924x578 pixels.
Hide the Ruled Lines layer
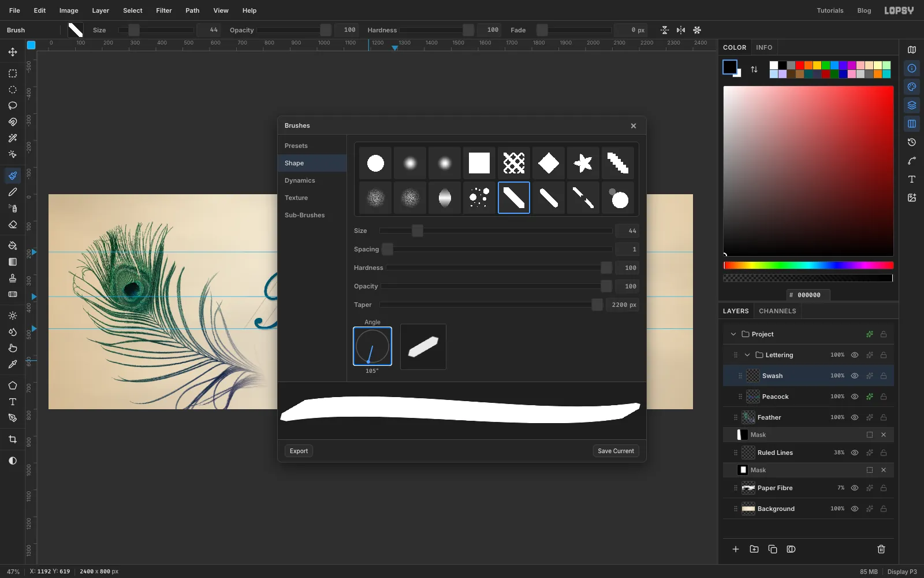(855, 453)
